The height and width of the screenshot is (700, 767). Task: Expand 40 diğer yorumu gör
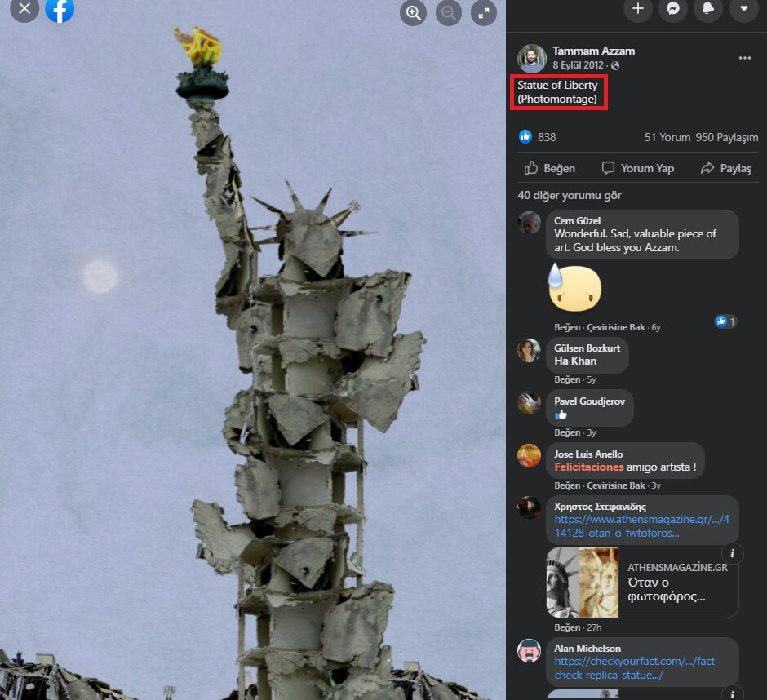pos(569,196)
